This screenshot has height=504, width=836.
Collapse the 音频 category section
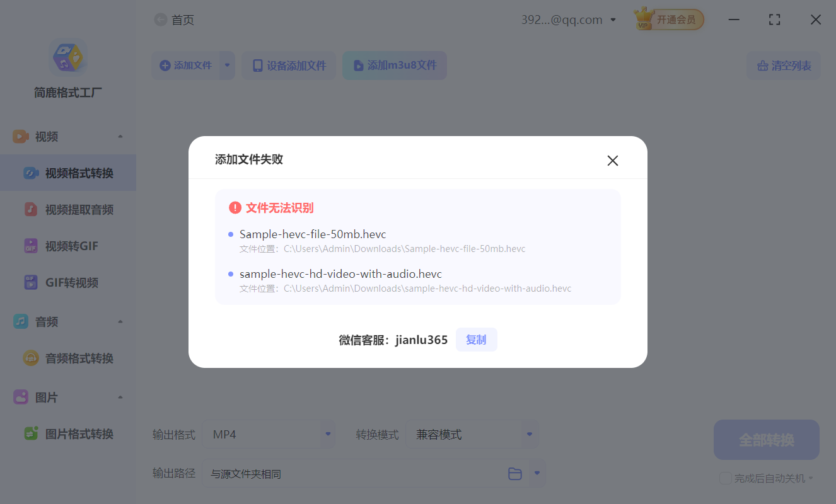click(x=120, y=321)
